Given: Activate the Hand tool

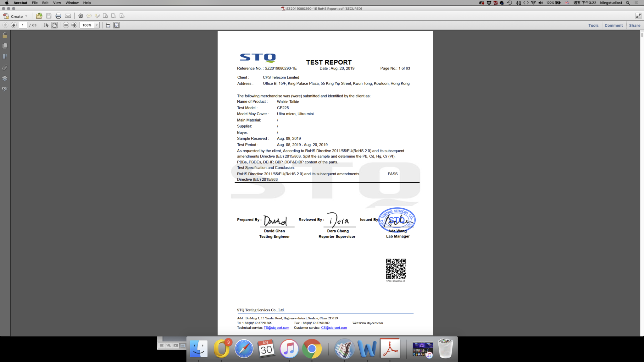Looking at the screenshot, I should click(x=54, y=25).
